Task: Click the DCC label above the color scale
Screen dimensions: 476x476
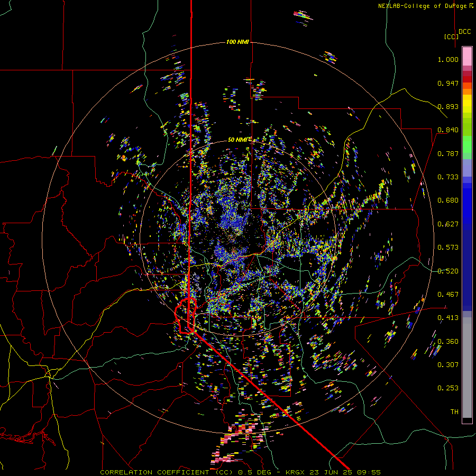Action: [x=464, y=32]
